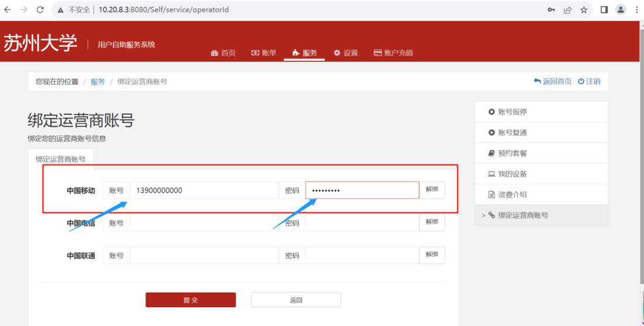Click the browser back arrow
The width and height of the screenshot is (644, 326).
8,10
